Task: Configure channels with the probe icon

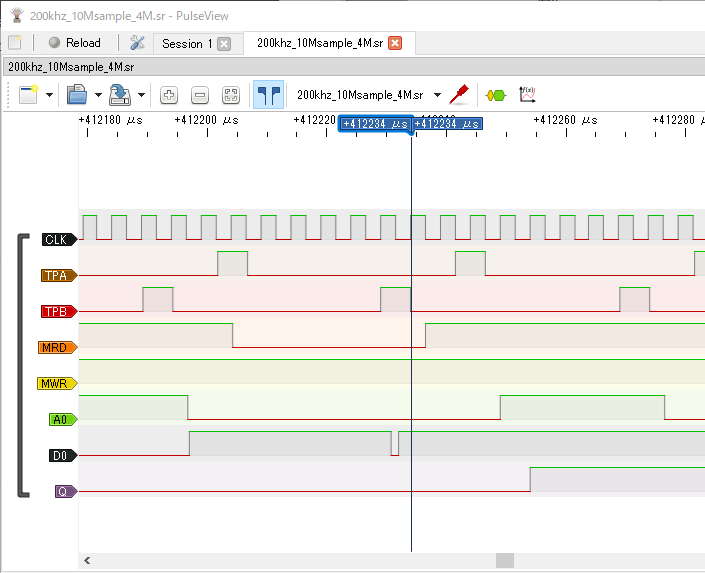Action: 459,95
